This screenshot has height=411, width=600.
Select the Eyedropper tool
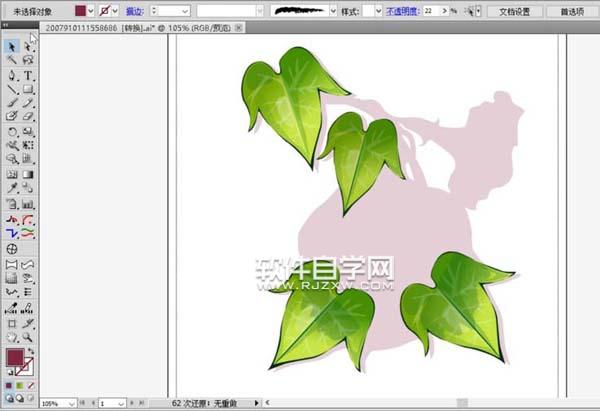12,188
